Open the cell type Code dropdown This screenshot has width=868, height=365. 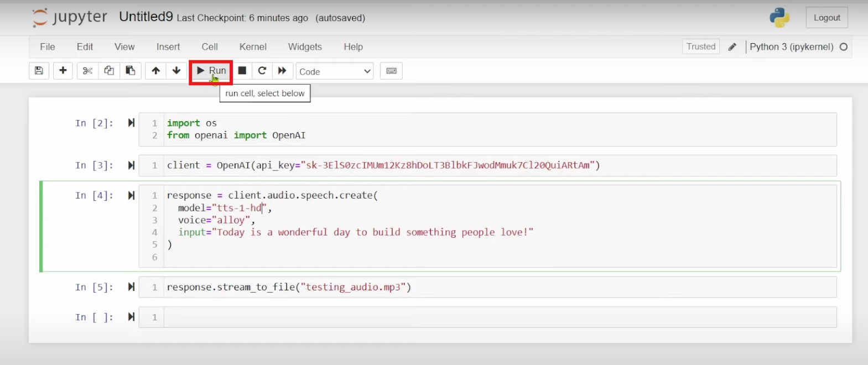click(335, 71)
